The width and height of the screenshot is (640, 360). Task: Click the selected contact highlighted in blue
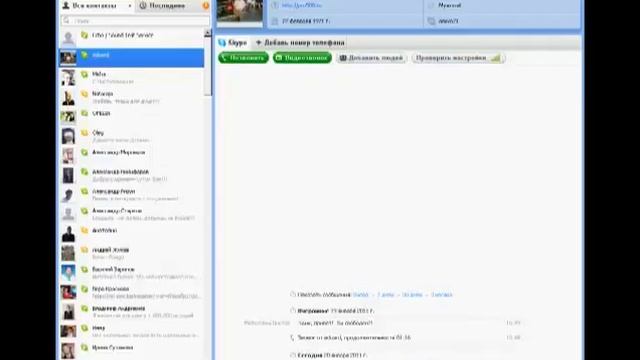click(x=131, y=58)
